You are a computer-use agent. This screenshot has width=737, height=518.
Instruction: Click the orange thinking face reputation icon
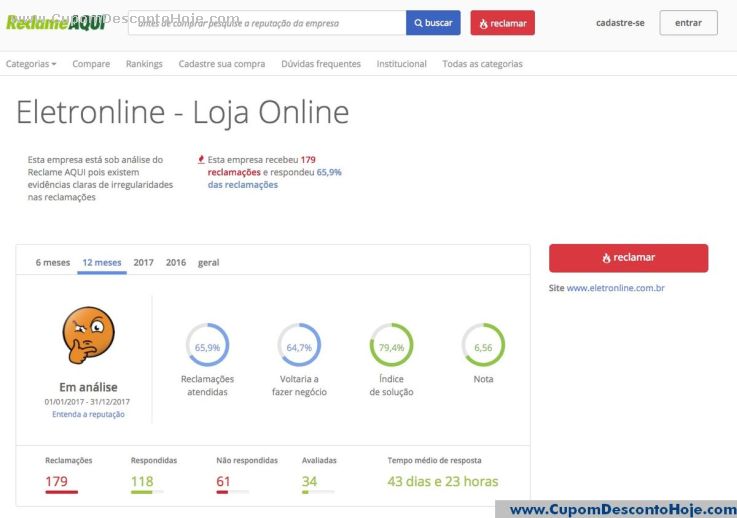[88, 335]
